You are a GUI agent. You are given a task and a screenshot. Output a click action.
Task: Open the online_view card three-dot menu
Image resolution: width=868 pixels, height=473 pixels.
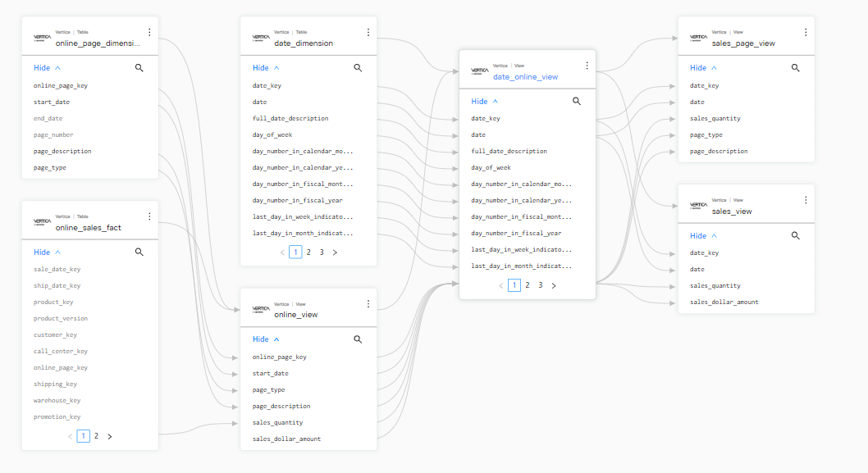tap(368, 303)
